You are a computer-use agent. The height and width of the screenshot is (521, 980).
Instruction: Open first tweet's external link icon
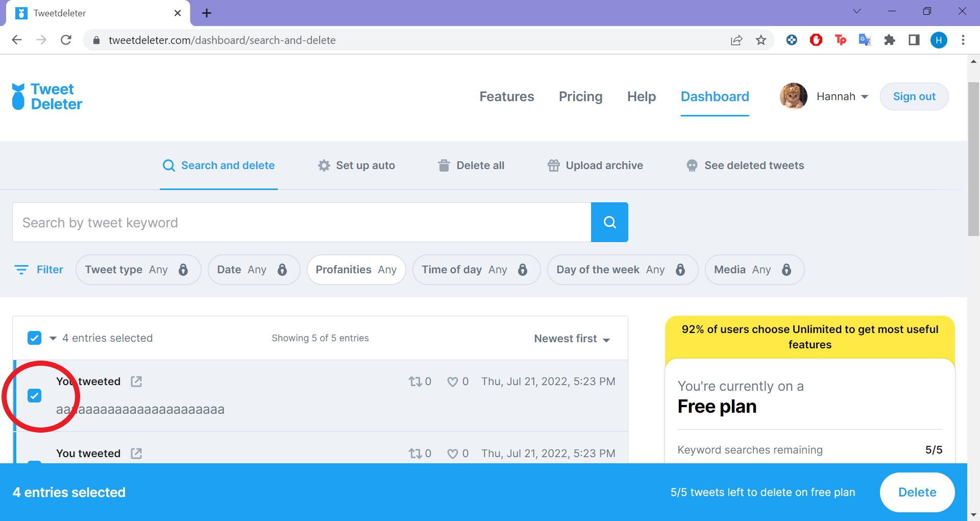(x=136, y=382)
